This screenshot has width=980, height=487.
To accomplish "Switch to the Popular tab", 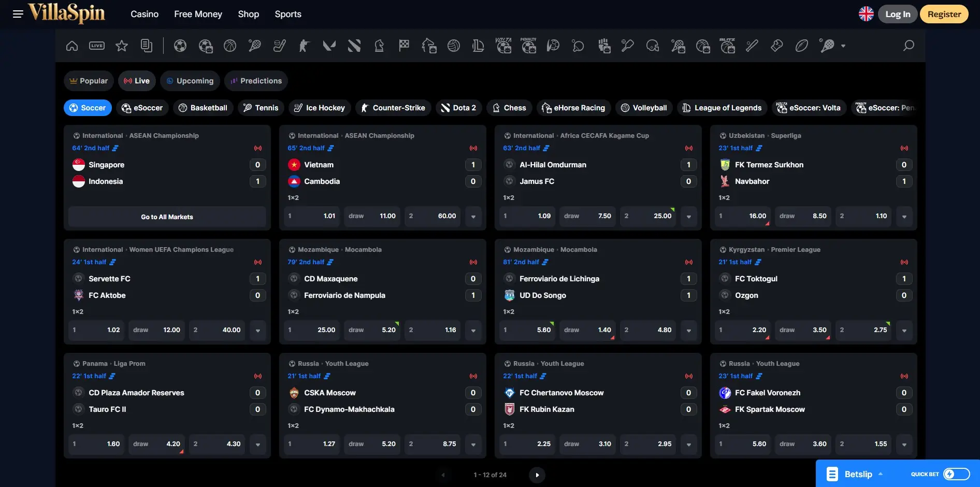I will tap(89, 81).
